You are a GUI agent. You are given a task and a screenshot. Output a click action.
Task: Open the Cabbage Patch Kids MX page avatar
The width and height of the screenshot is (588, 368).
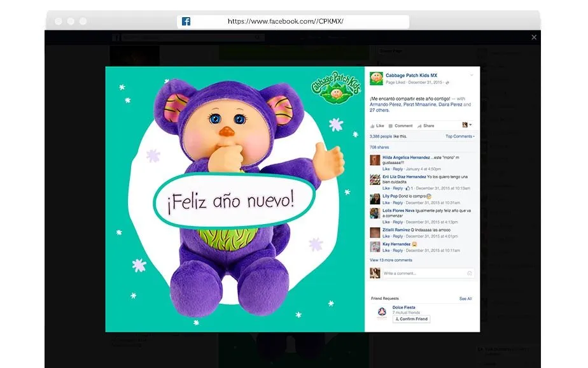coord(376,78)
